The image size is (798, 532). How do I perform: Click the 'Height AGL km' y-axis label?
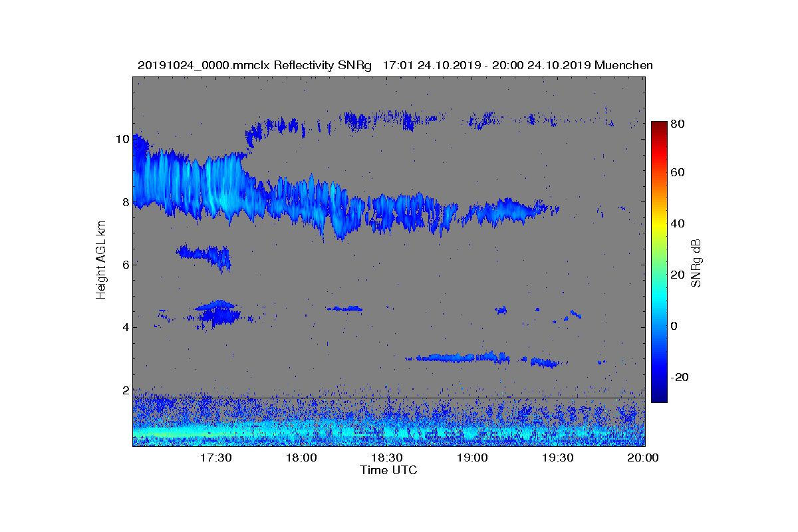coord(101,261)
